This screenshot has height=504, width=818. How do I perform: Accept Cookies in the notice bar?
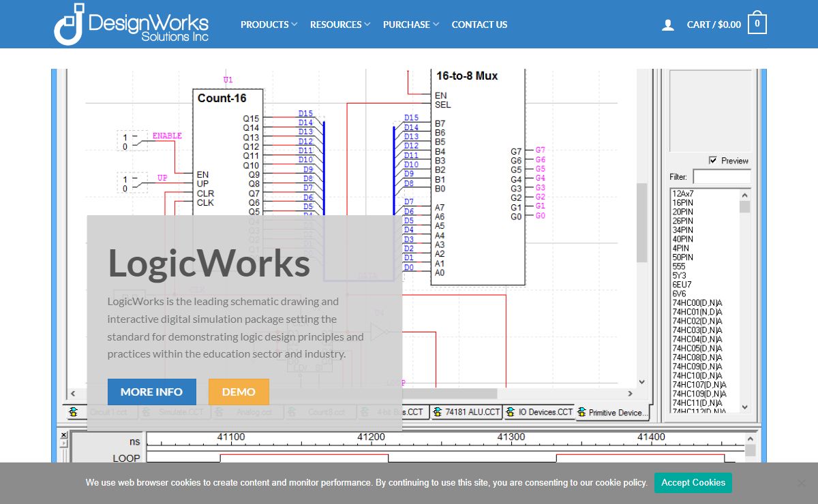(693, 483)
